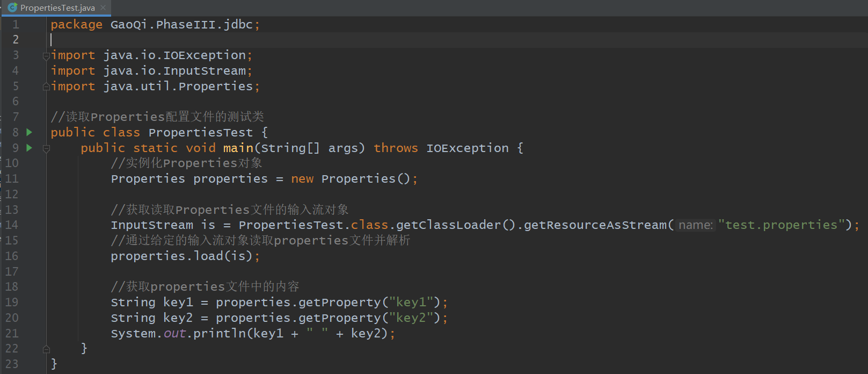Click the getProperty call on line 19
Image resolution: width=868 pixels, height=374 pixels.
[339, 303]
